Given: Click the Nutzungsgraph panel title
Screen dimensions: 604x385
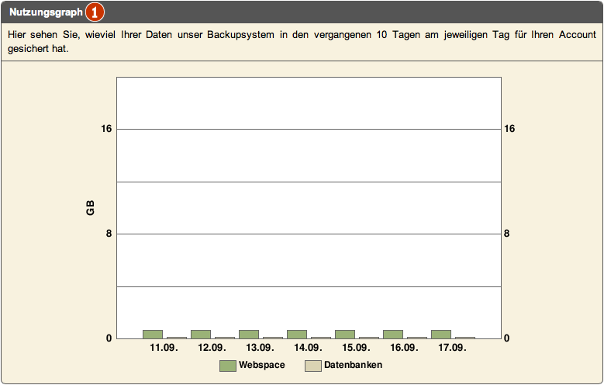Looking at the screenshot, I should [x=46, y=12].
